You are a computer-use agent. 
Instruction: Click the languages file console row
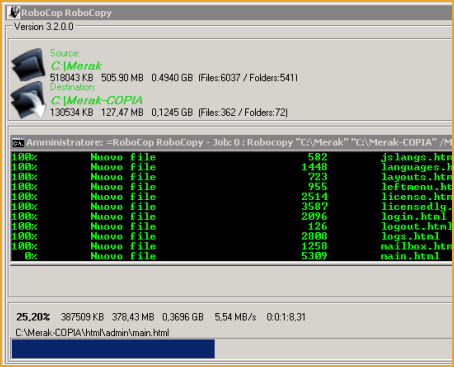pyautogui.click(x=232, y=167)
